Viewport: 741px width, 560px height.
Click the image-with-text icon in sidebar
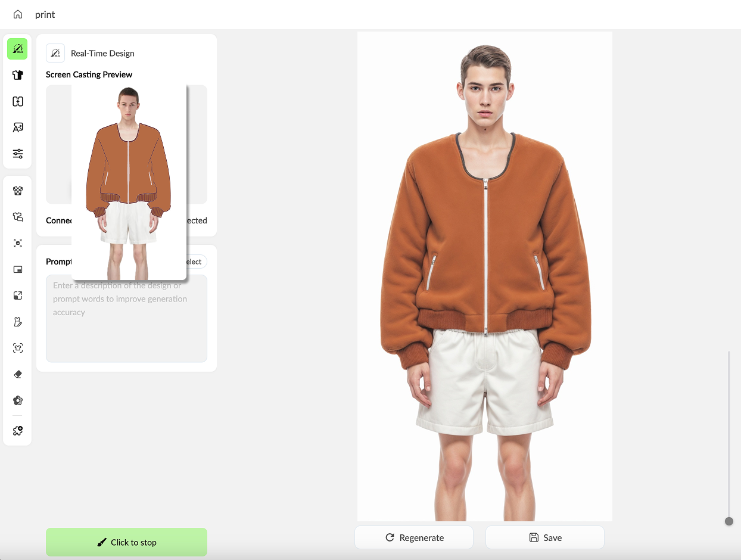17,127
